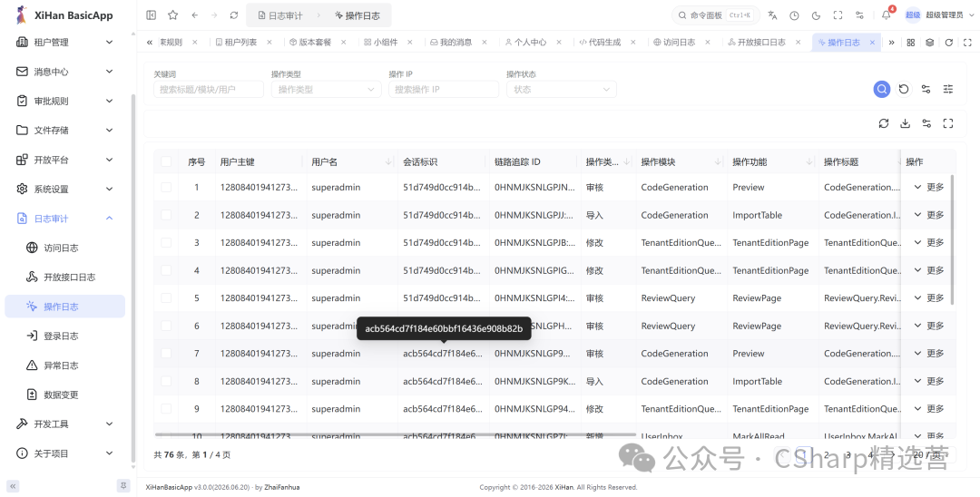Click the favorite star icon
This screenshot has width=980, height=497.
(x=173, y=15)
